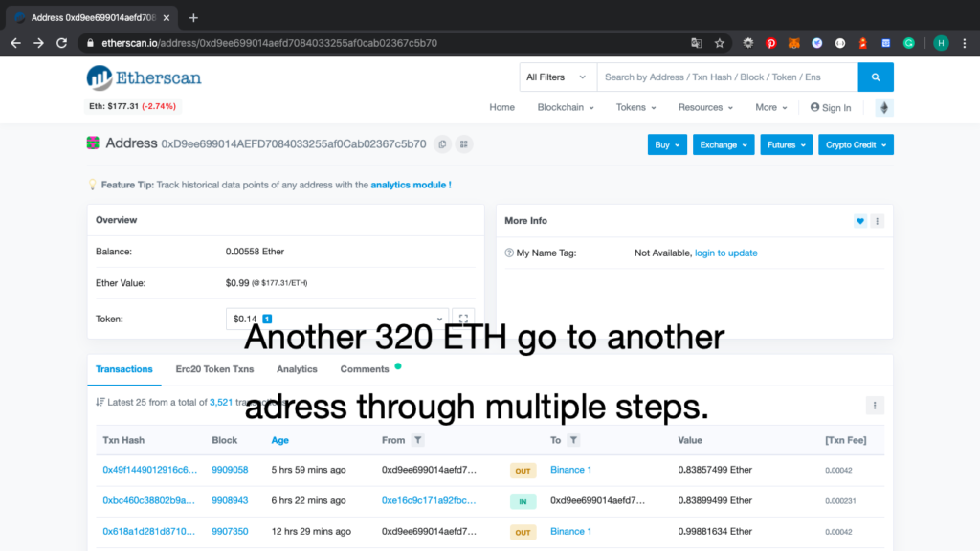Expand the Resources menu

coord(705,107)
